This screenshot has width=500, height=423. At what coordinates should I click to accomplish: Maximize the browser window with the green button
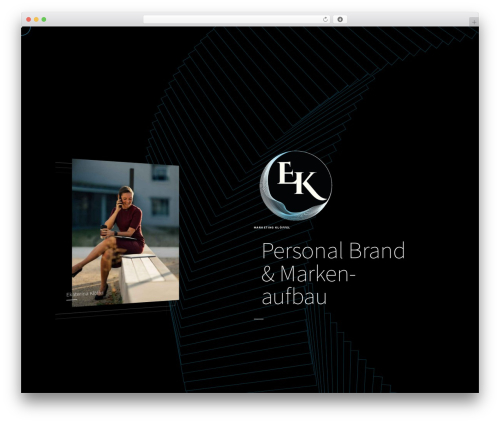[x=44, y=19]
